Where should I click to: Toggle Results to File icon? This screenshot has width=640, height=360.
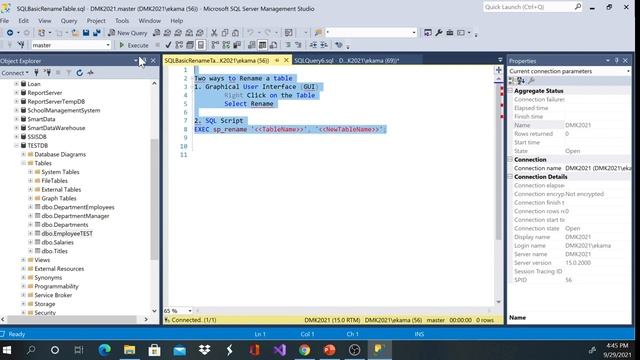click(273, 45)
